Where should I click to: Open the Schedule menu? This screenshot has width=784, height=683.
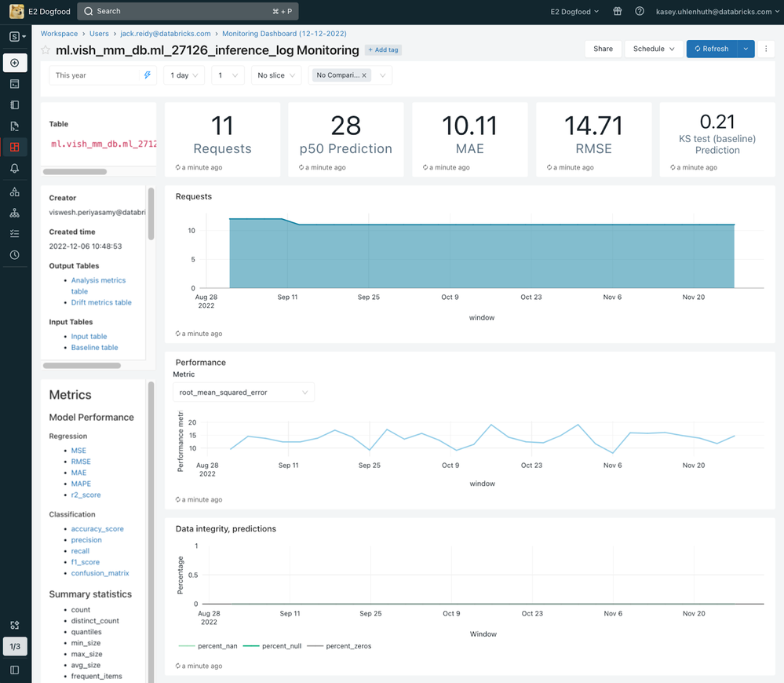point(654,49)
